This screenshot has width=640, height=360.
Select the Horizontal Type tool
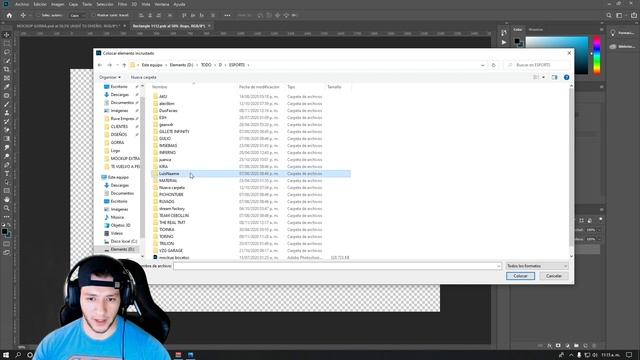[7, 173]
